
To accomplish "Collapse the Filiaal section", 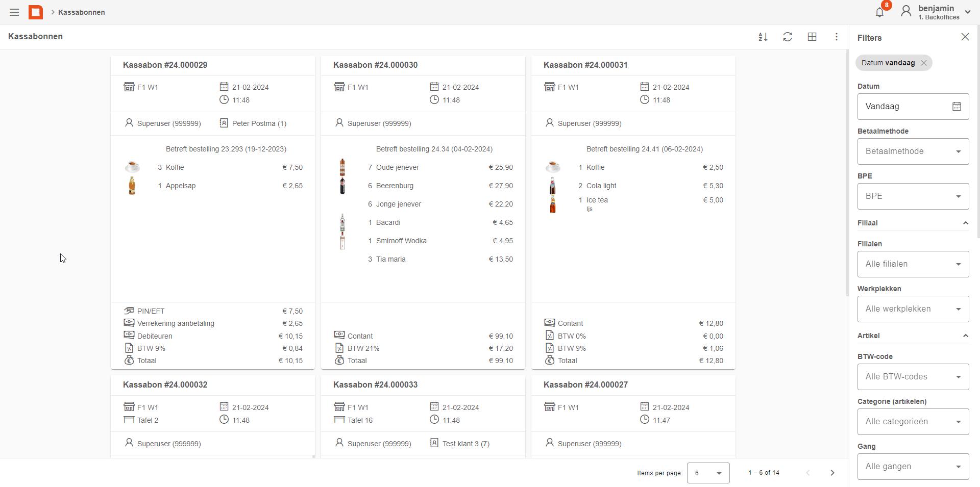I will (965, 223).
